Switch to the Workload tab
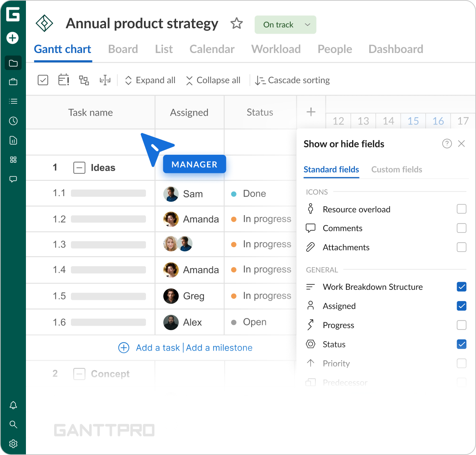The width and height of the screenshot is (476, 455). point(276,49)
